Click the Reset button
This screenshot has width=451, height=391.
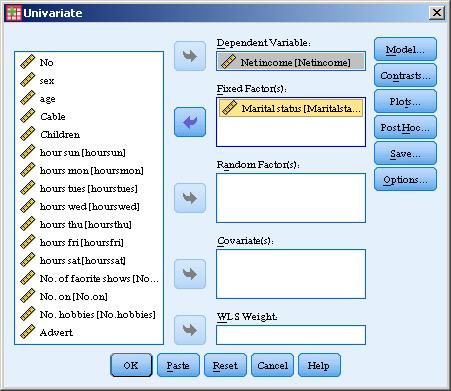pos(225,365)
